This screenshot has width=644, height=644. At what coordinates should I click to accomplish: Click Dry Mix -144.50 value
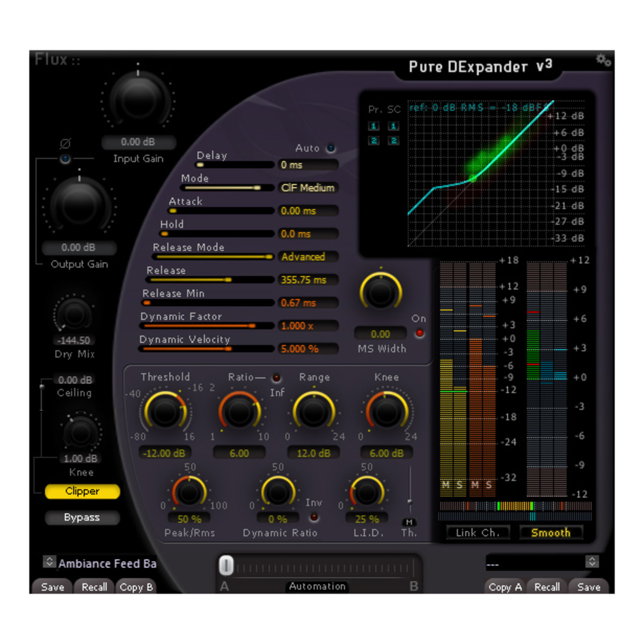74,340
